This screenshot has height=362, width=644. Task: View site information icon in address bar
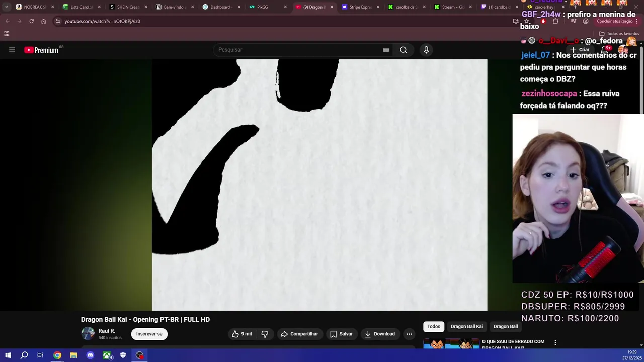pos(58,21)
